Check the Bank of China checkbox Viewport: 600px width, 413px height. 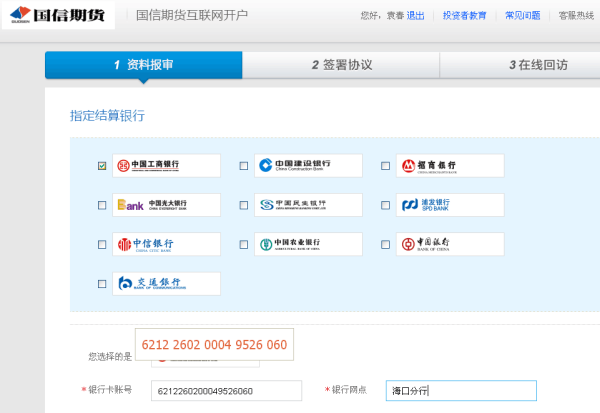pyautogui.click(x=385, y=244)
